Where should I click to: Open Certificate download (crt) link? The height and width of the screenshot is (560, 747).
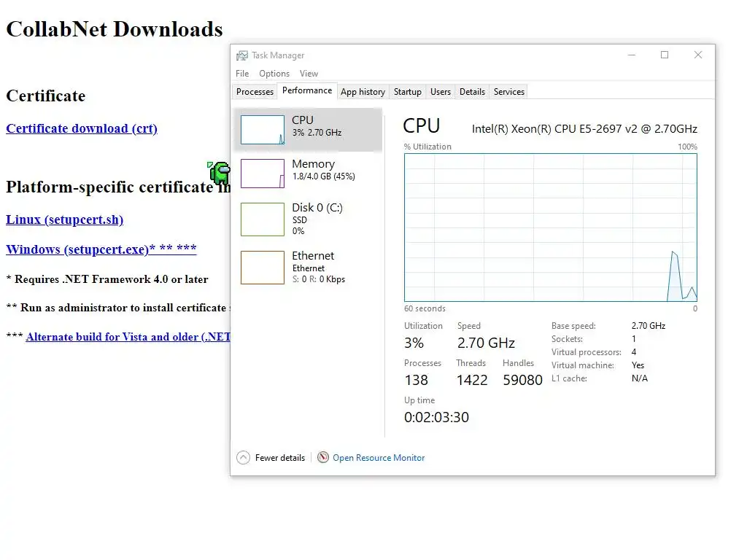pyautogui.click(x=82, y=128)
